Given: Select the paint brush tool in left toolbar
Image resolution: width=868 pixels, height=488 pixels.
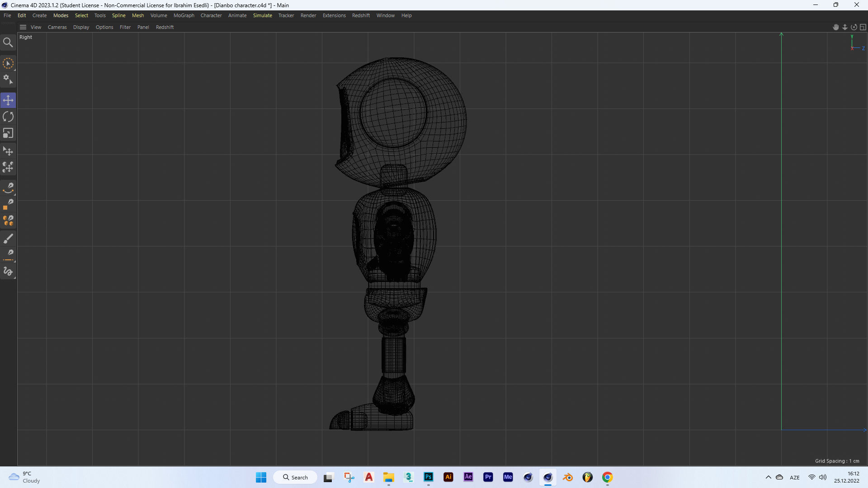Looking at the screenshot, I should [x=8, y=239].
